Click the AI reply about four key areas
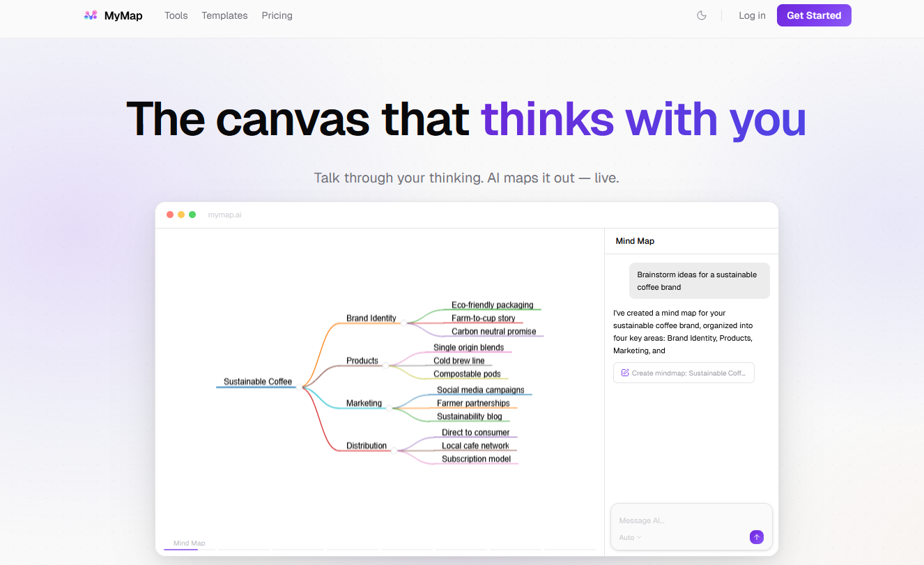Image resolution: width=924 pixels, height=565 pixels. [x=683, y=332]
